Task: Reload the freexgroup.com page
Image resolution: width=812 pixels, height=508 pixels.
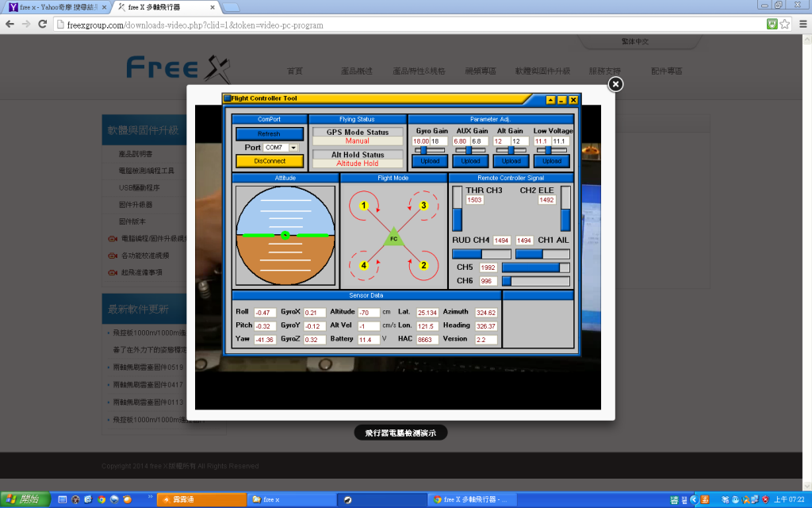Action: pos(43,25)
